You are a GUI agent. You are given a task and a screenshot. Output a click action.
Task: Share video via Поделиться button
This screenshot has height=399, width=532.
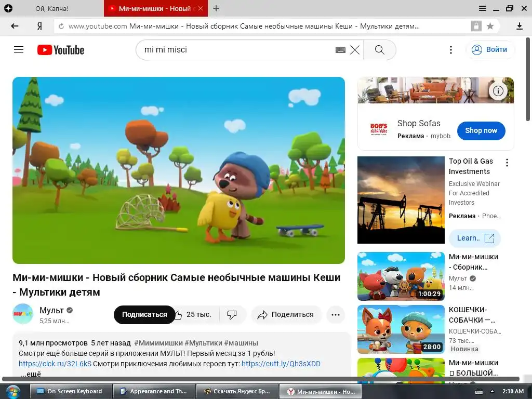tap(286, 314)
